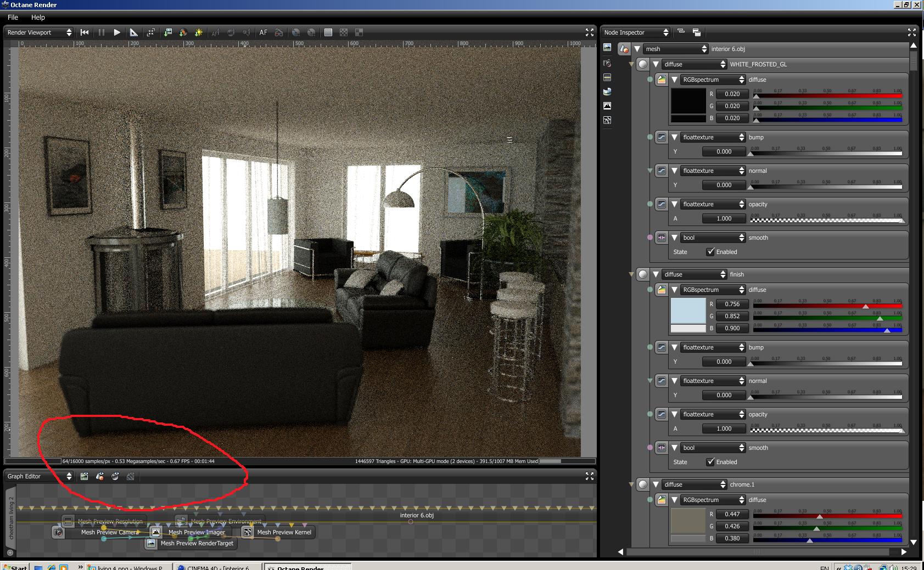Image resolution: width=924 pixels, height=570 pixels.
Task: Click the finish diffuse red channel slider
Action: pyautogui.click(x=827, y=304)
